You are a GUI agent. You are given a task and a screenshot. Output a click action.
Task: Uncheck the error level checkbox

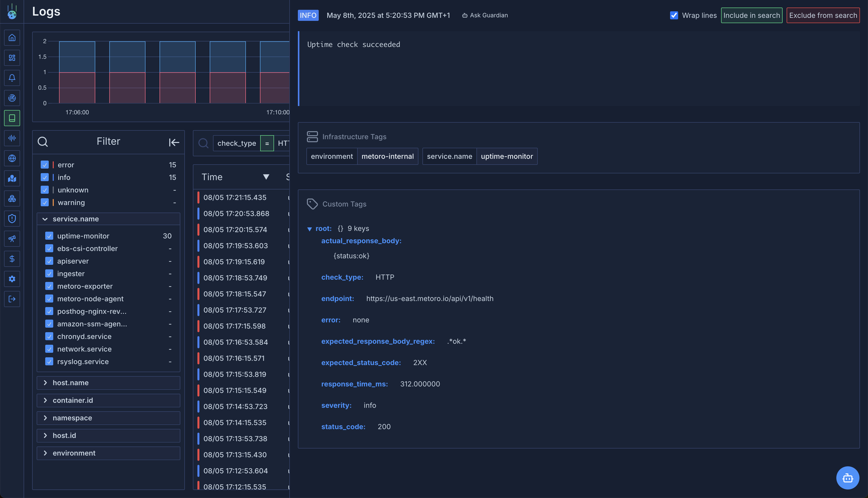pyautogui.click(x=45, y=165)
